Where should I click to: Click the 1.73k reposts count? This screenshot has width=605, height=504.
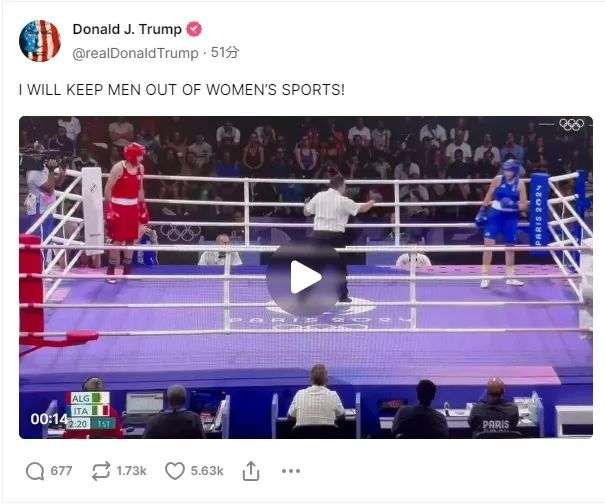tap(132, 471)
